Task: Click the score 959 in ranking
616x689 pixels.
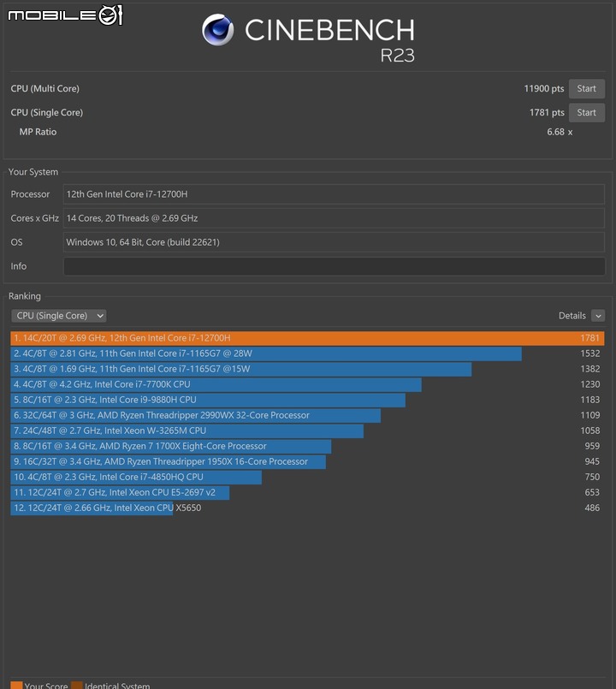Action: tap(592, 446)
